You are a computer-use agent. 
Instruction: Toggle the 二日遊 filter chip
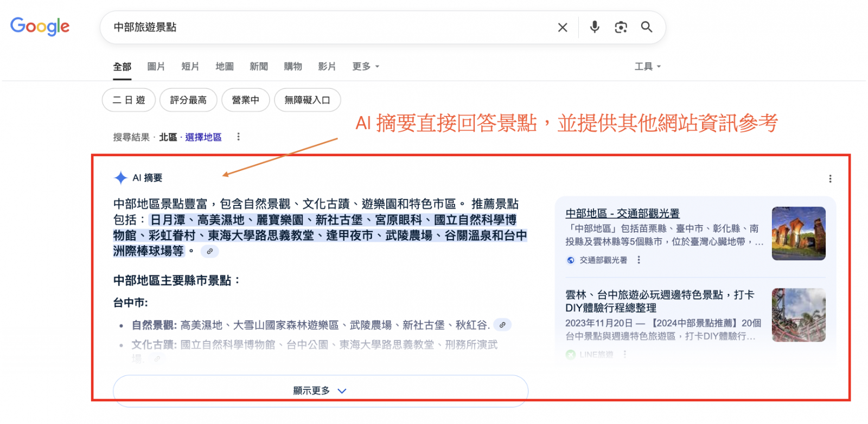129,100
